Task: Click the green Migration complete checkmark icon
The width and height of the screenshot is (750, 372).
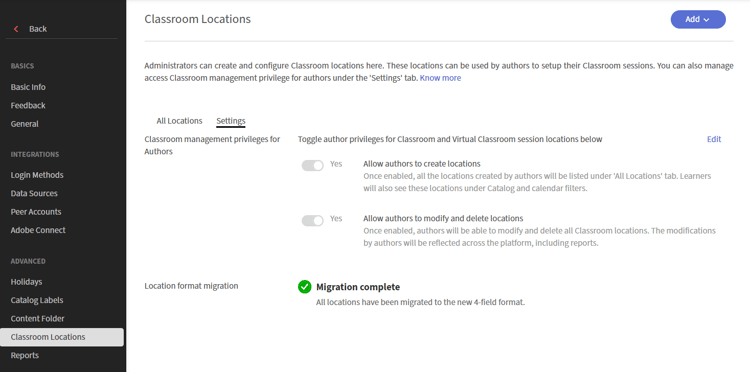Action: tap(305, 287)
